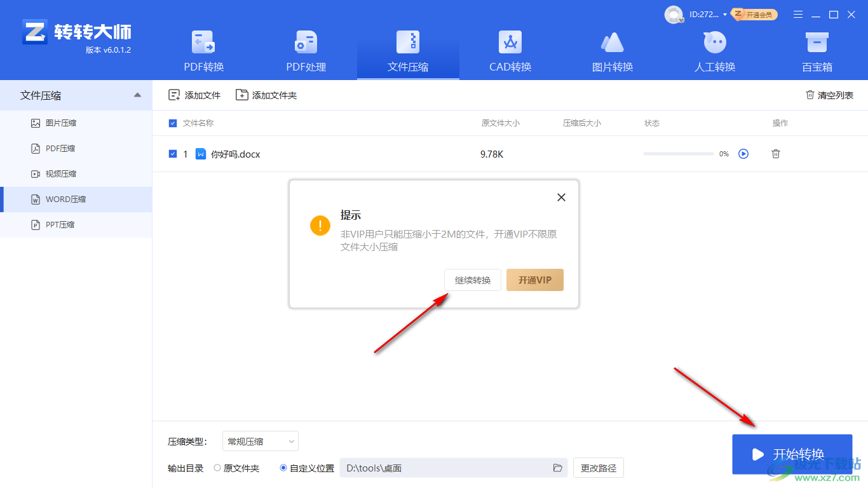Switch to the PDF处理 tab
868x488 pixels.
[x=306, y=52]
